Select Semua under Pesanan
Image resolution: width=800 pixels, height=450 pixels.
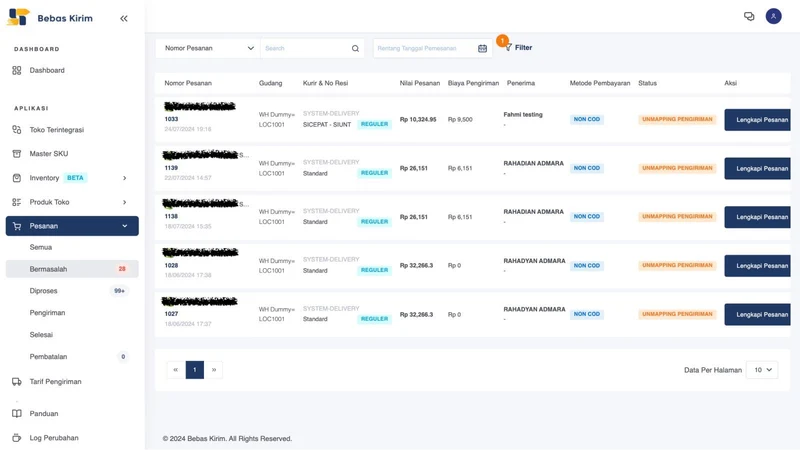(x=41, y=247)
